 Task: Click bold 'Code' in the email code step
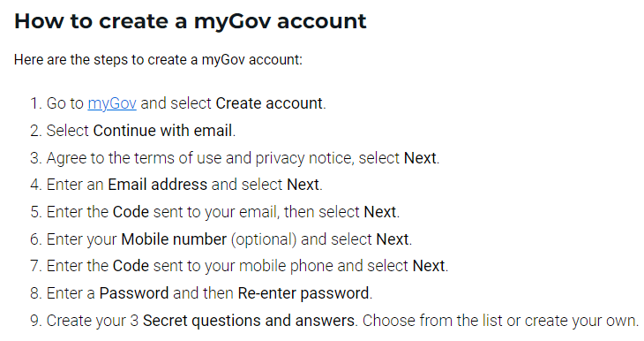(131, 212)
